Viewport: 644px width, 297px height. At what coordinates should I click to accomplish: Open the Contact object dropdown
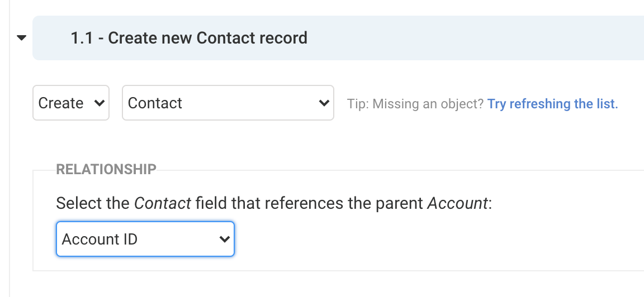pyautogui.click(x=228, y=103)
